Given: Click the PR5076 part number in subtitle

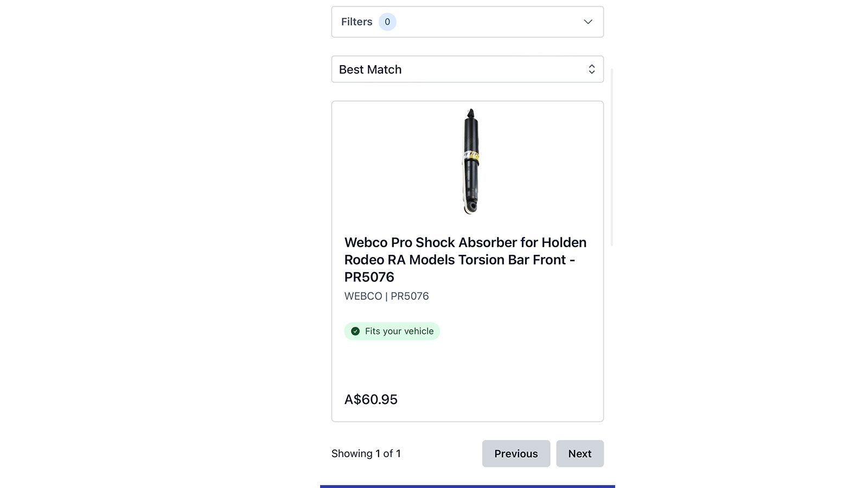Looking at the screenshot, I should click(x=410, y=296).
